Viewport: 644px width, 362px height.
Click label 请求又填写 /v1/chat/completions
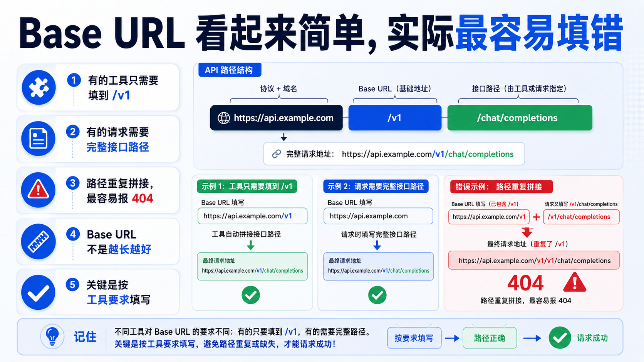[x=581, y=204]
